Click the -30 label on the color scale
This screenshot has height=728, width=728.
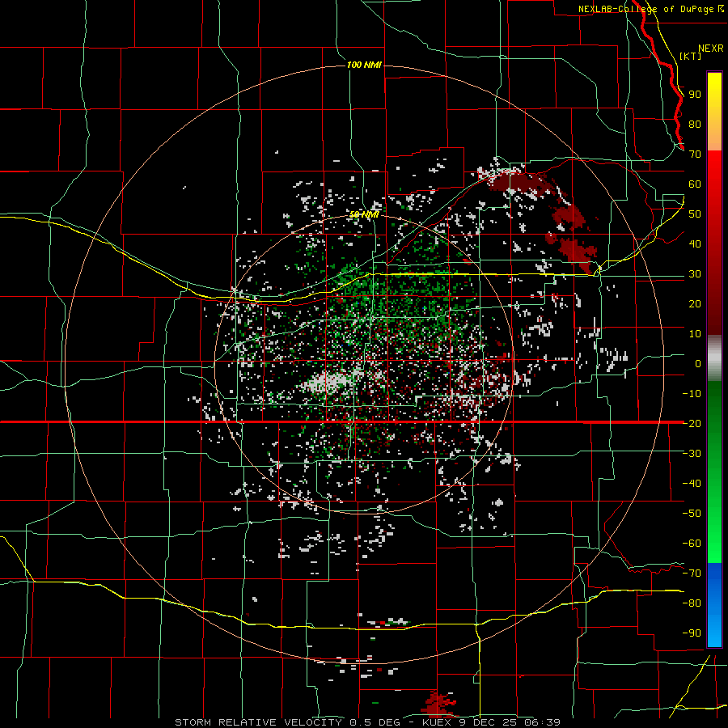[x=692, y=454]
